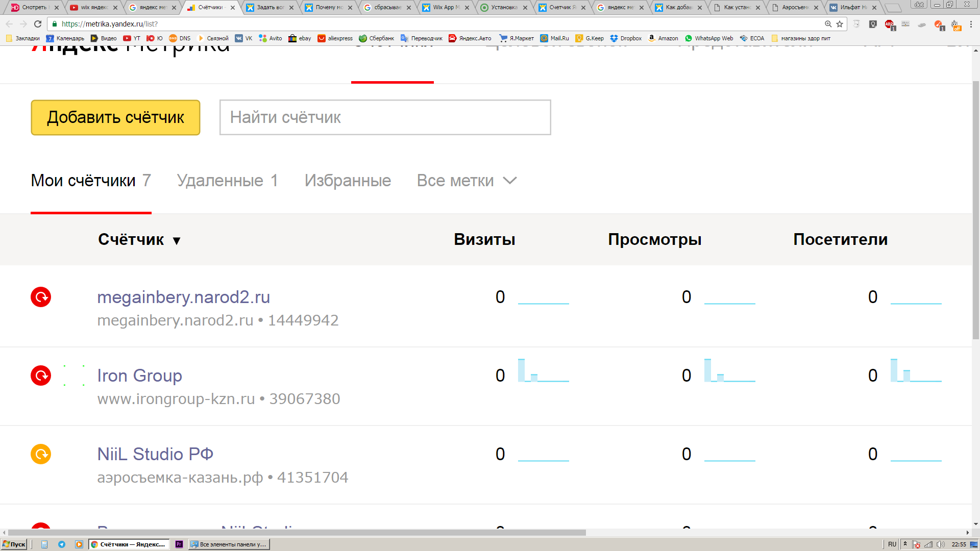Open the G.Keep bookmark
Viewport: 980px width, 551px height.
(x=590, y=38)
